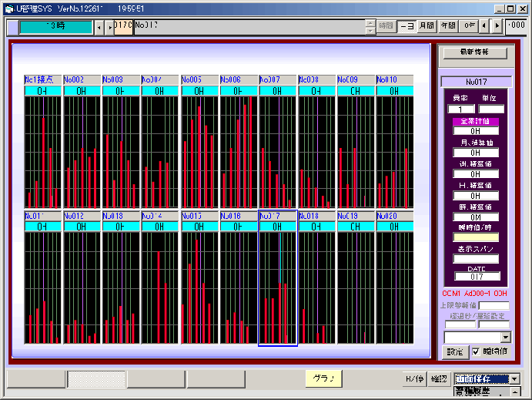Click the 確認 button
Screen dimensions: 532x400
point(439,379)
